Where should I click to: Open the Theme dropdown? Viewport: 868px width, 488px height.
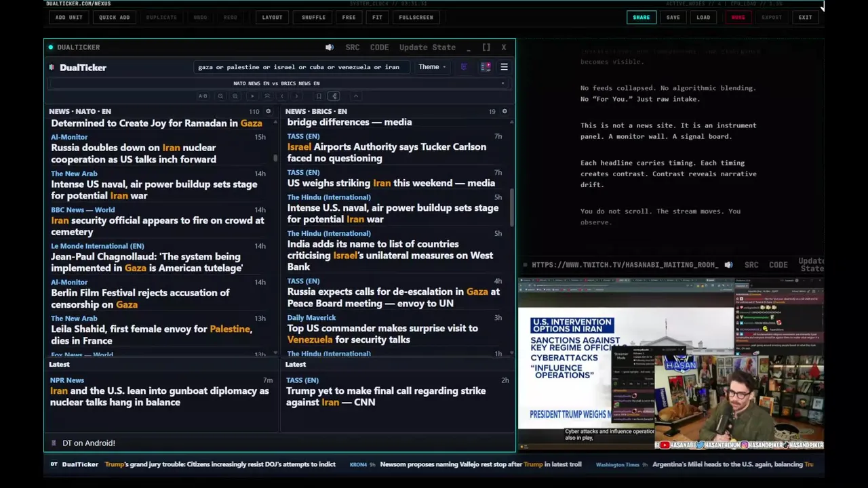tap(432, 67)
